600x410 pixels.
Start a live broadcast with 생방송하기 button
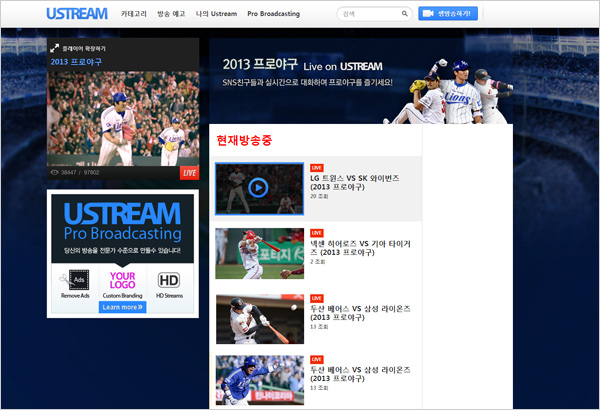pos(448,13)
